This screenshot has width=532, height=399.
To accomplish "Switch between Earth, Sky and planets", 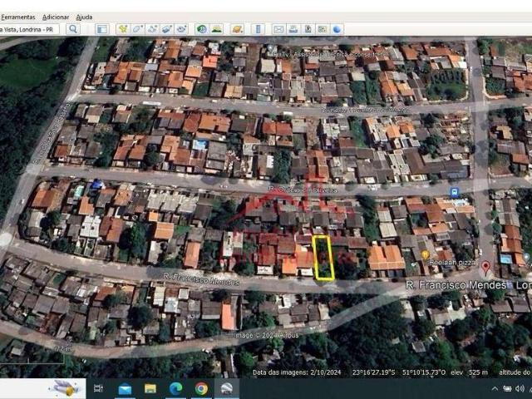I will click(x=237, y=29).
